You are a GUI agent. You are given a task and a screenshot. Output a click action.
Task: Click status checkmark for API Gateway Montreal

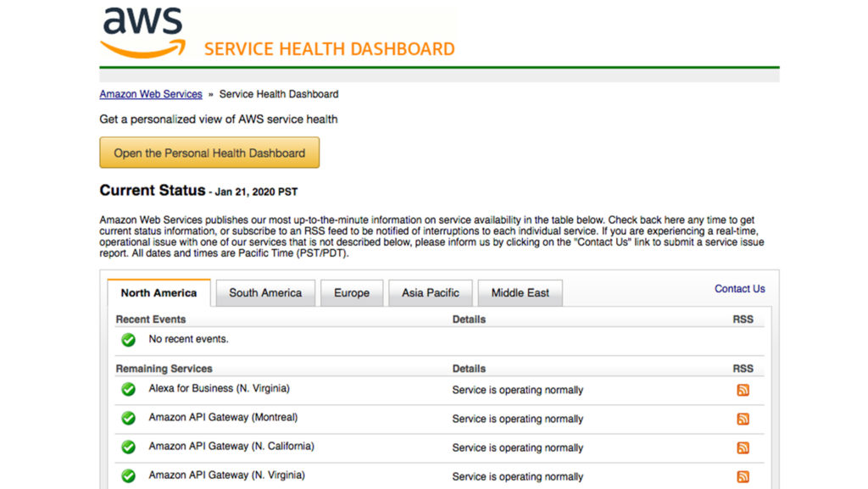coord(129,418)
